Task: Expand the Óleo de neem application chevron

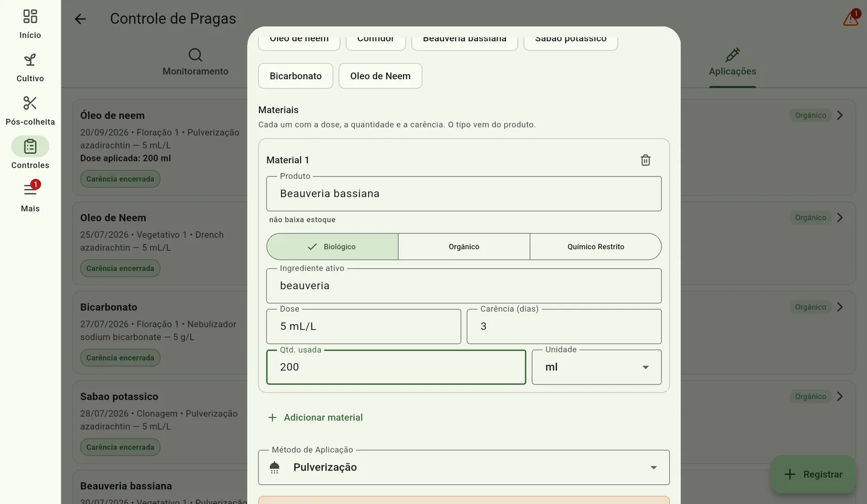Action: pyautogui.click(x=840, y=115)
